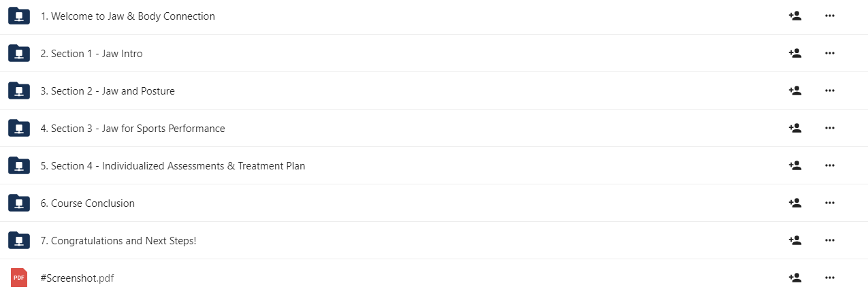Open three-dot menu for #Screenshot.pdf
This screenshot has width=868, height=296.
[x=829, y=278]
